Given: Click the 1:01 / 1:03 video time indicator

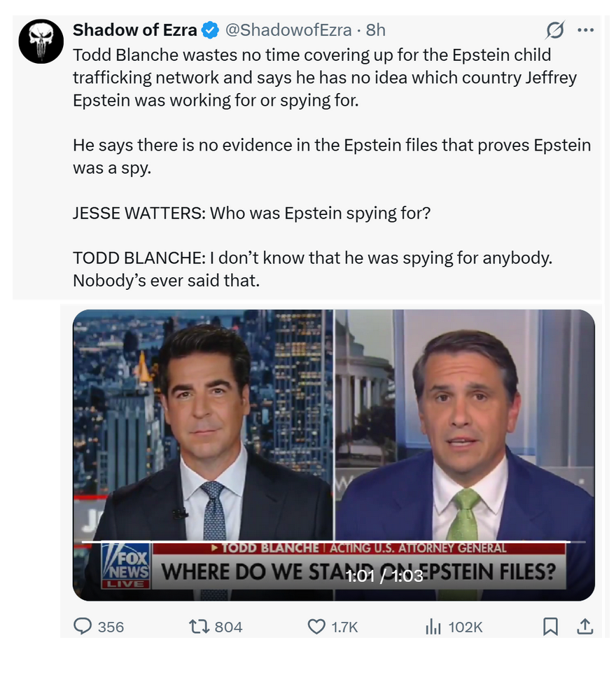Looking at the screenshot, I should tap(384, 576).
